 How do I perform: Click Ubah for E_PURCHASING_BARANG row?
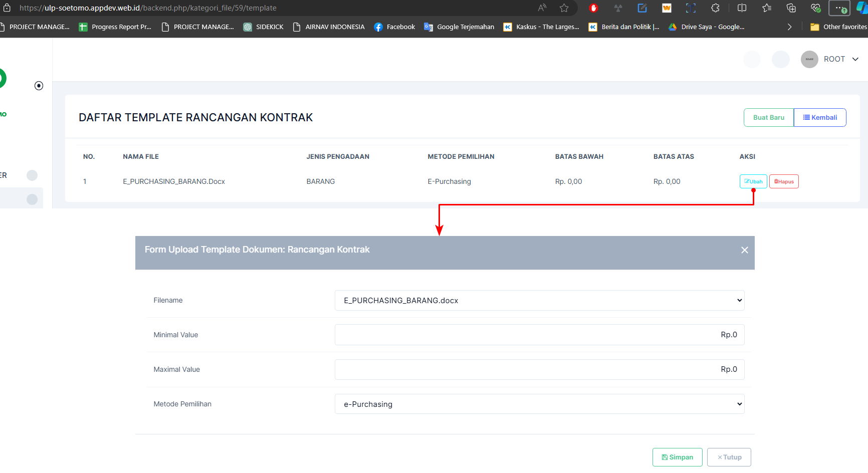point(753,181)
